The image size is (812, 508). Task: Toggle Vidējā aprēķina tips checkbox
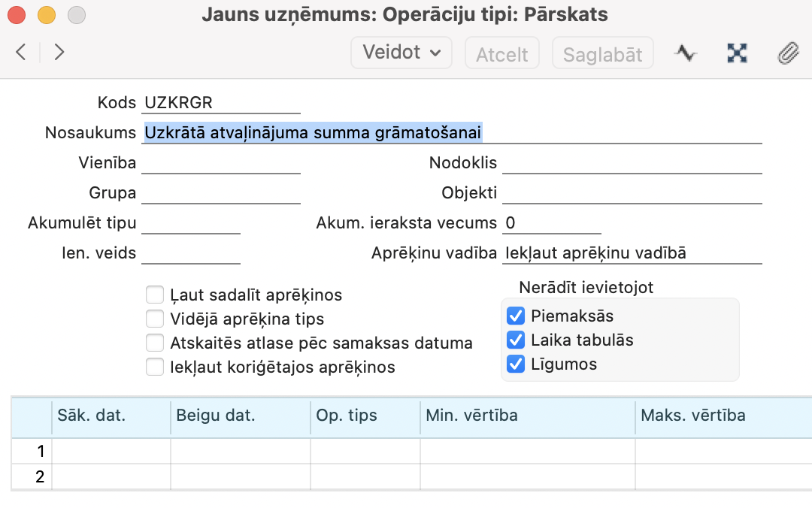click(155, 319)
